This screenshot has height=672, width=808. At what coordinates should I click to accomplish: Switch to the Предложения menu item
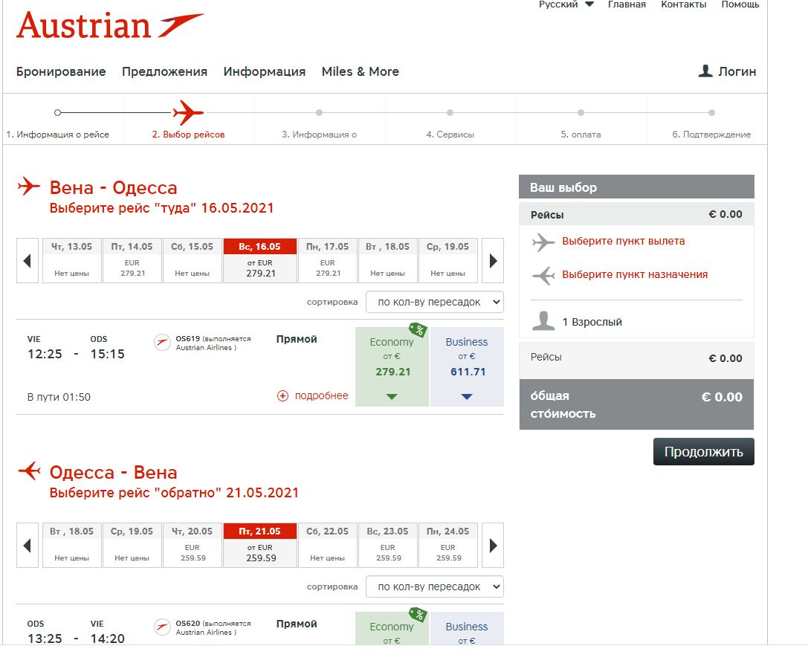pyautogui.click(x=164, y=71)
